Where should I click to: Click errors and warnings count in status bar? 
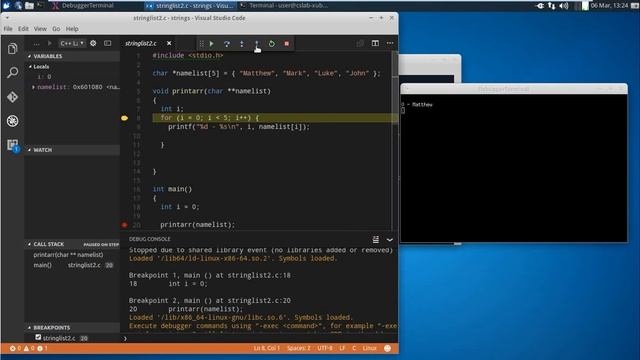click(29, 348)
